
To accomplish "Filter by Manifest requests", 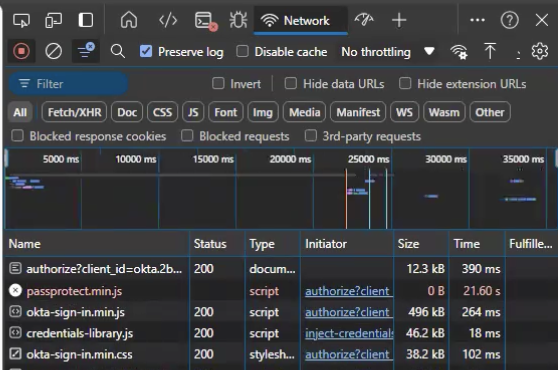I will tap(358, 112).
